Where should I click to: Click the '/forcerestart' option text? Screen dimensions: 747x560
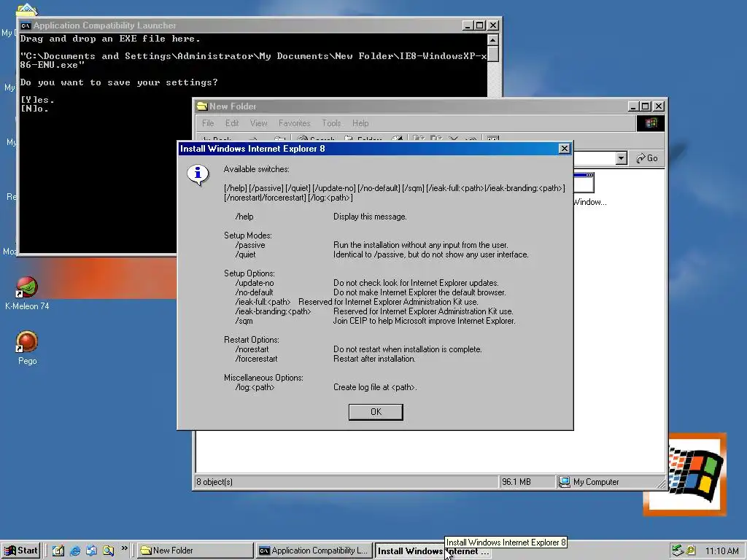click(x=256, y=359)
